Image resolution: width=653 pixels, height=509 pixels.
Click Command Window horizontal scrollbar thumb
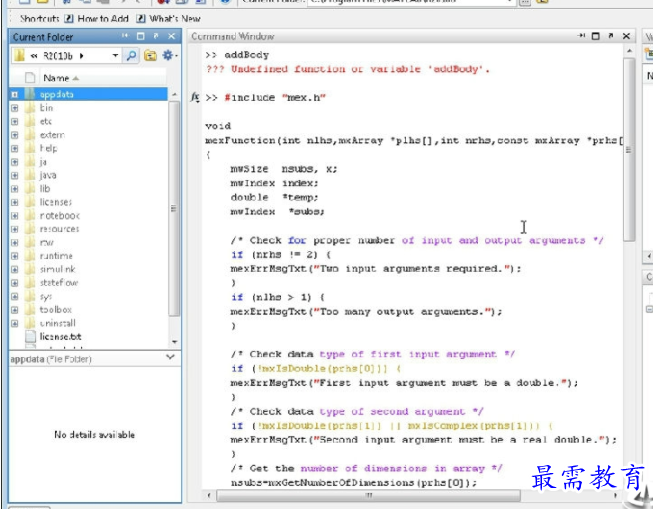coord(369,495)
